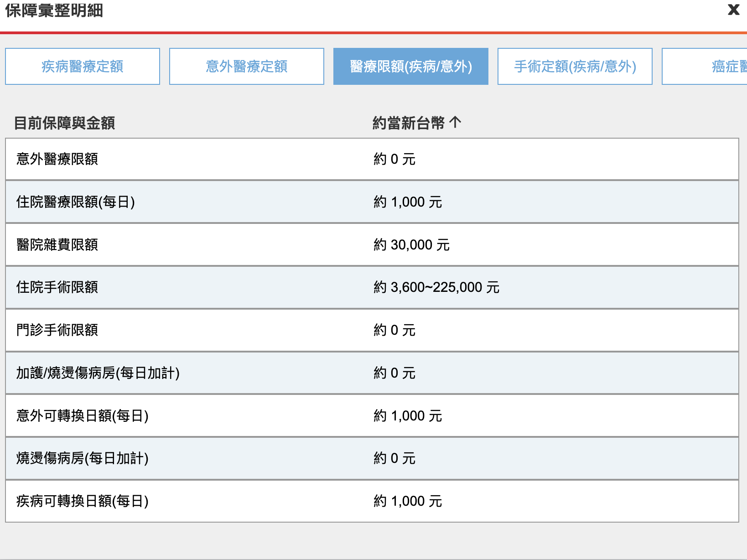The height and width of the screenshot is (560, 747).
Task: Click the 目前保障與金額 column header
Action: click(x=64, y=123)
